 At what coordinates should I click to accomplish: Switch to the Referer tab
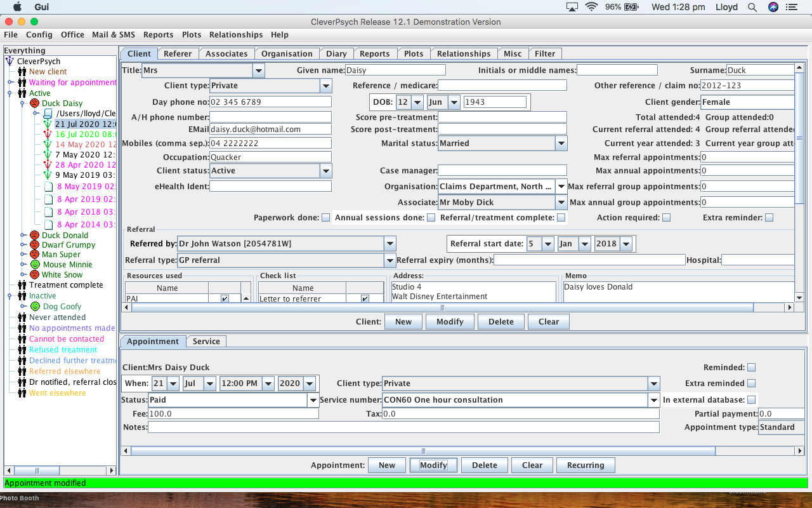click(x=178, y=53)
